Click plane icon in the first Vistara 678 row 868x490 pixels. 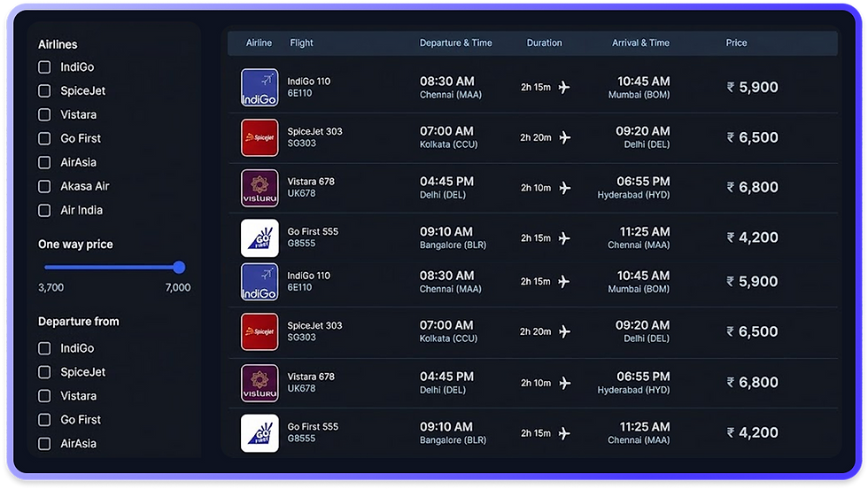564,188
